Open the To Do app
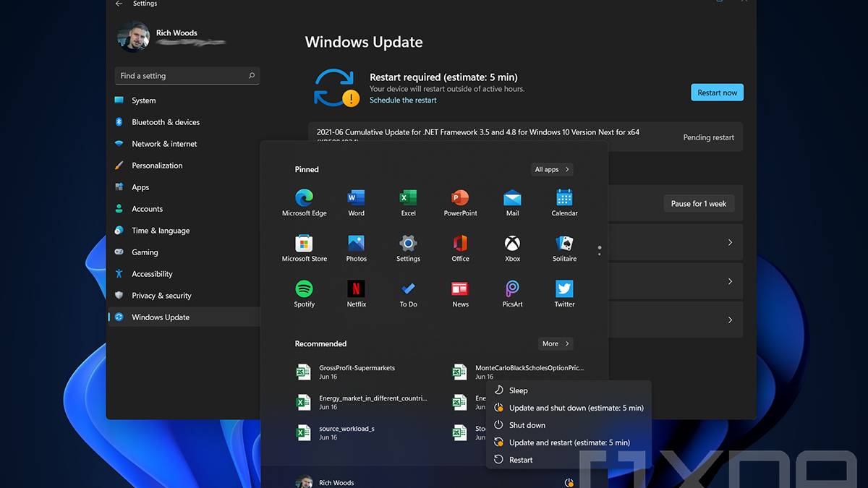The height and width of the screenshot is (488, 868). [x=408, y=294]
